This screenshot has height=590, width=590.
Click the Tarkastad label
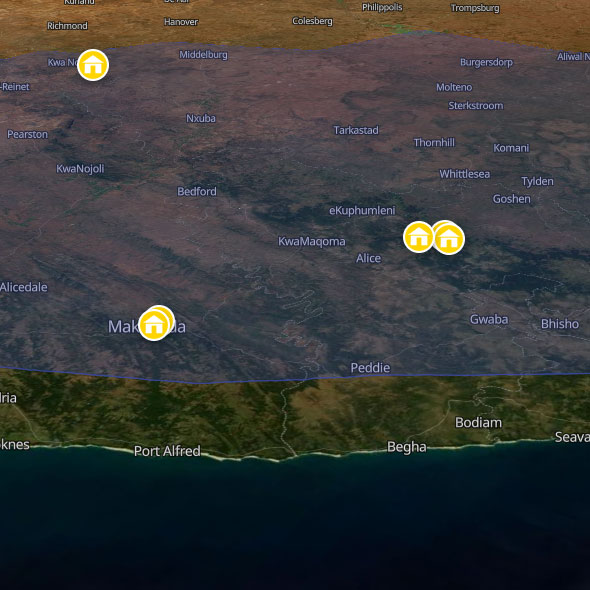356,130
